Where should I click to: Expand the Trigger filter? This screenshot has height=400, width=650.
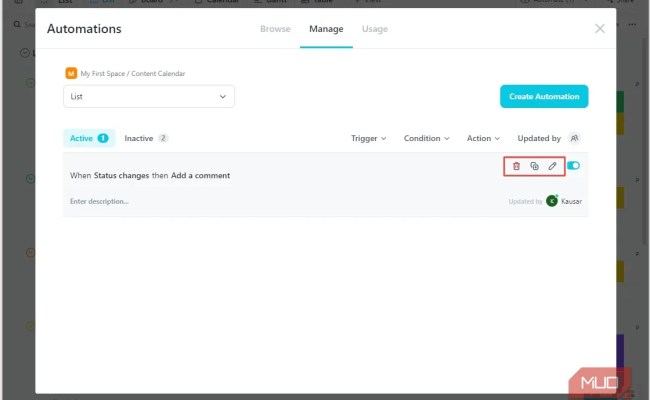pyautogui.click(x=369, y=138)
